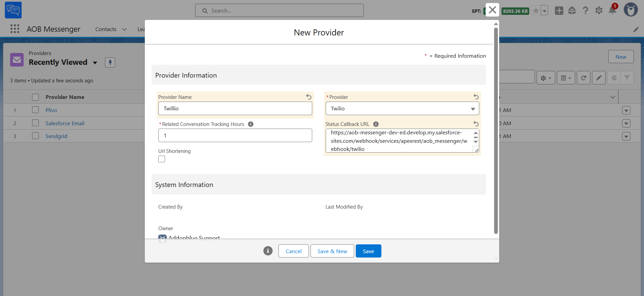Open the Trailhead guidance center icon
This screenshot has width=644, height=296.
(x=572, y=10)
